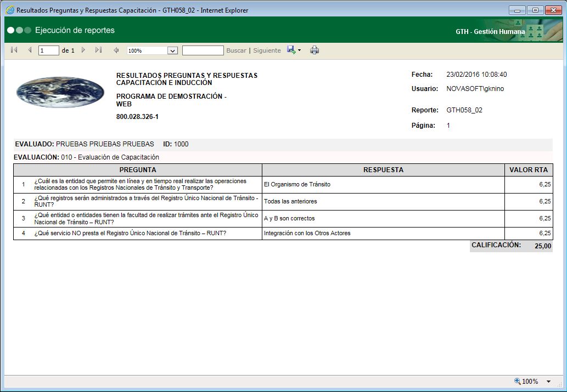Click the PREGUNTA column header
The height and width of the screenshot is (392, 567).
point(138,170)
